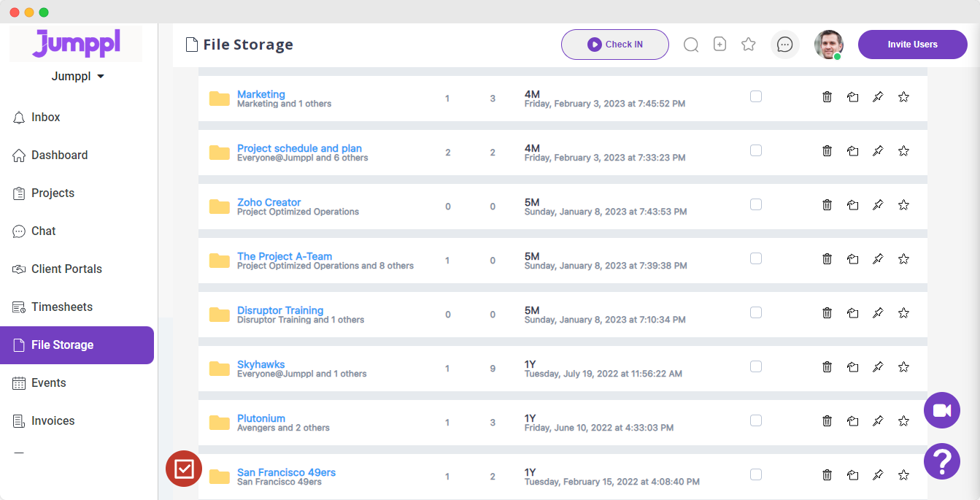
Task: Check the selection box for Zoho Creator
Action: click(x=755, y=204)
